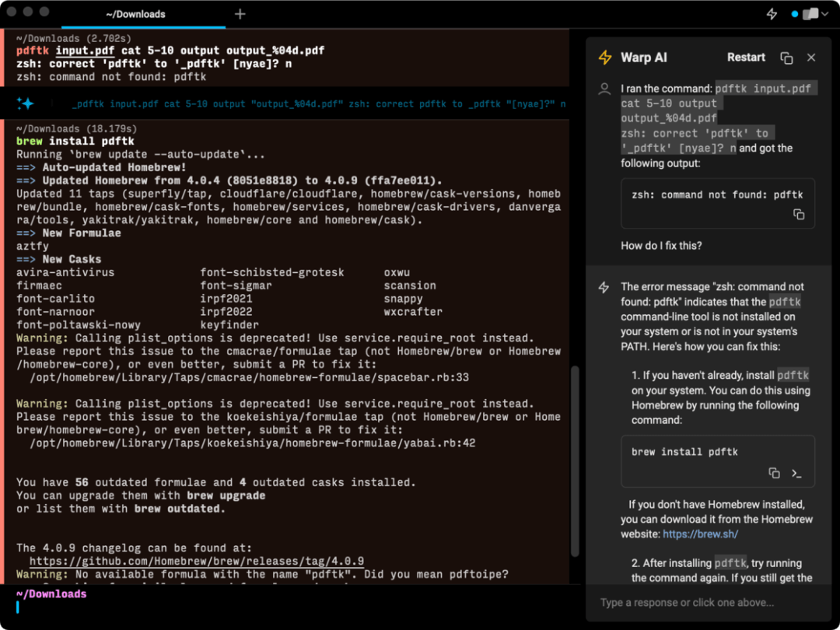Copy the Warp AI conversation transcript

(786, 58)
